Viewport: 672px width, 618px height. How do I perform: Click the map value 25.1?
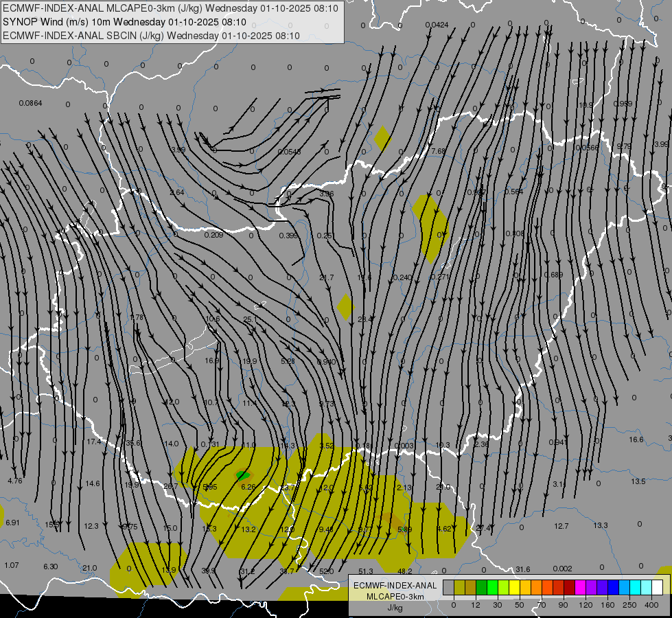pos(250,319)
